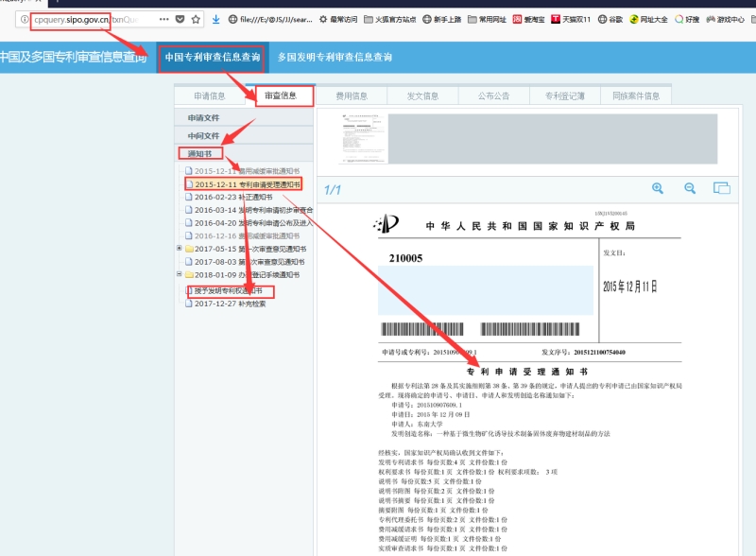Open 2016-03-14 发明专利申请初步审查合格 item
The height and width of the screenshot is (556, 756).
[249, 210]
